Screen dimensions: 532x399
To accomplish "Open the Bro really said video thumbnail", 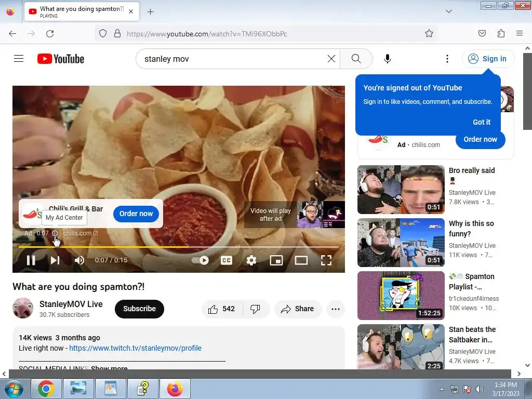I will coord(401,190).
